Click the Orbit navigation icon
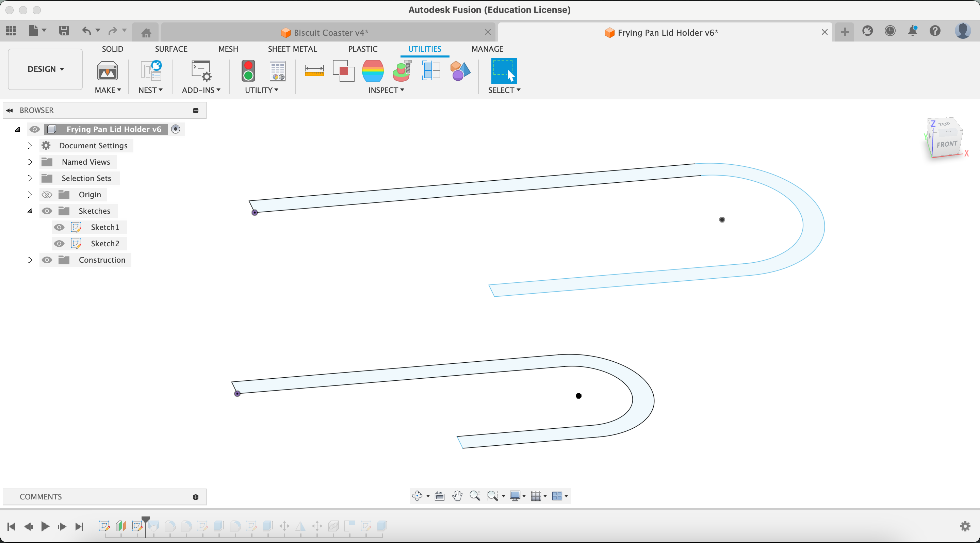 coord(417,495)
